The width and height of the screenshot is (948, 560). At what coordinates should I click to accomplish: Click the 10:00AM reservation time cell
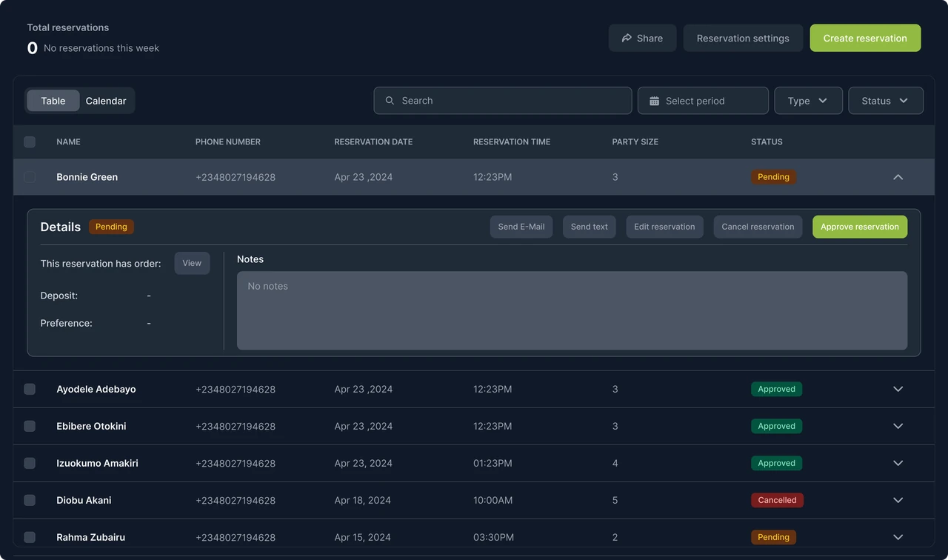[493, 500]
